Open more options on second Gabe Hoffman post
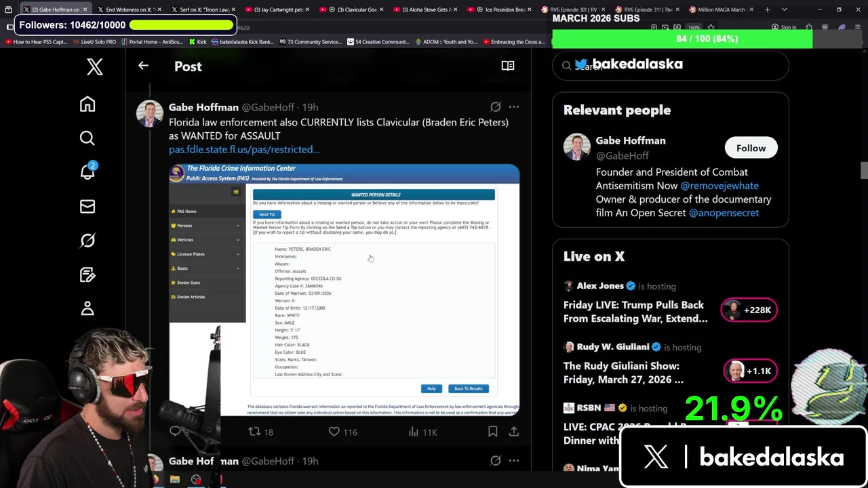 tap(514, 461)
